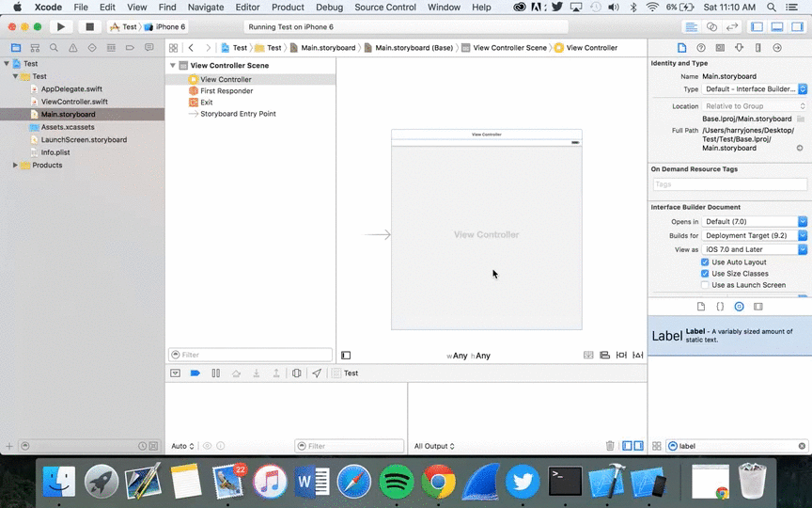The height and width of the screenshot is (508, 812).
Task: Open the Stack view embed button
Action: pos(588,355)
